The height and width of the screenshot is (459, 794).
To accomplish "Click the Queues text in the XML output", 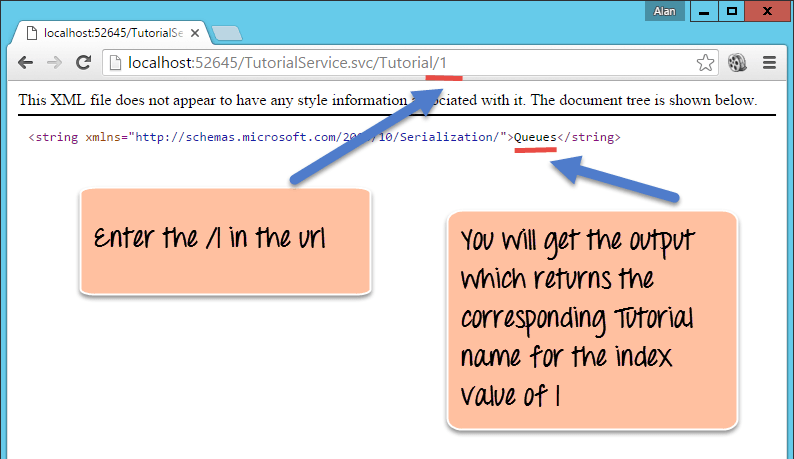I will [534, 137].
